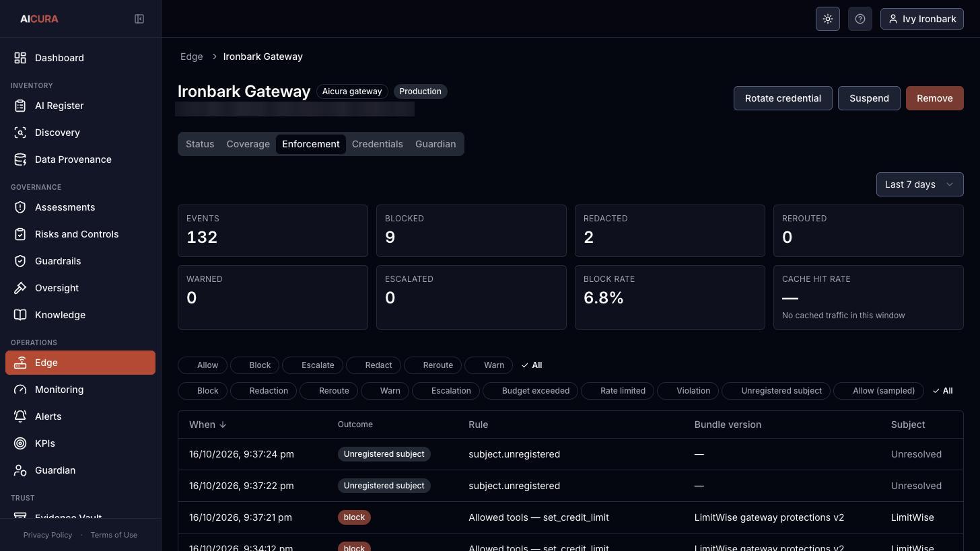Open the Last 7 days dropdown
Screen dimensions: 980x551
coord(919,184)
